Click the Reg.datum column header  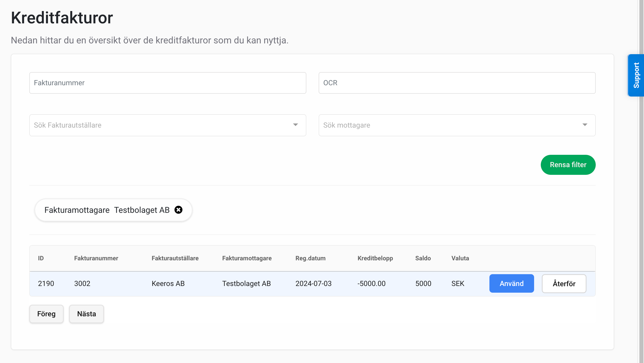tap(310, 258)
